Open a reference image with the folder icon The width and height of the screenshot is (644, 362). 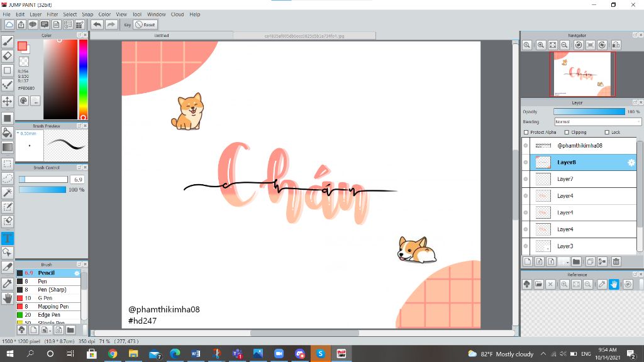click(539, 284)
